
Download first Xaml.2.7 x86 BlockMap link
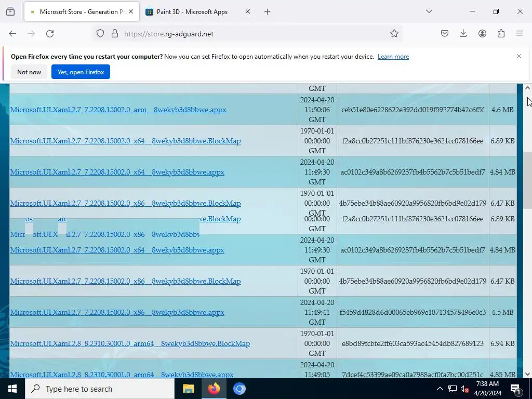coord(126,203)
